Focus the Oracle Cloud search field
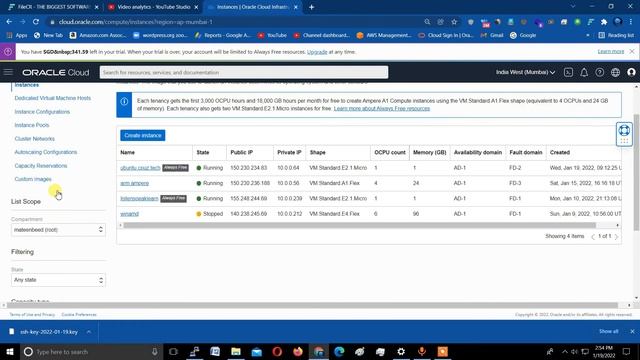The image size is (640, 360). tap(244, 72)
